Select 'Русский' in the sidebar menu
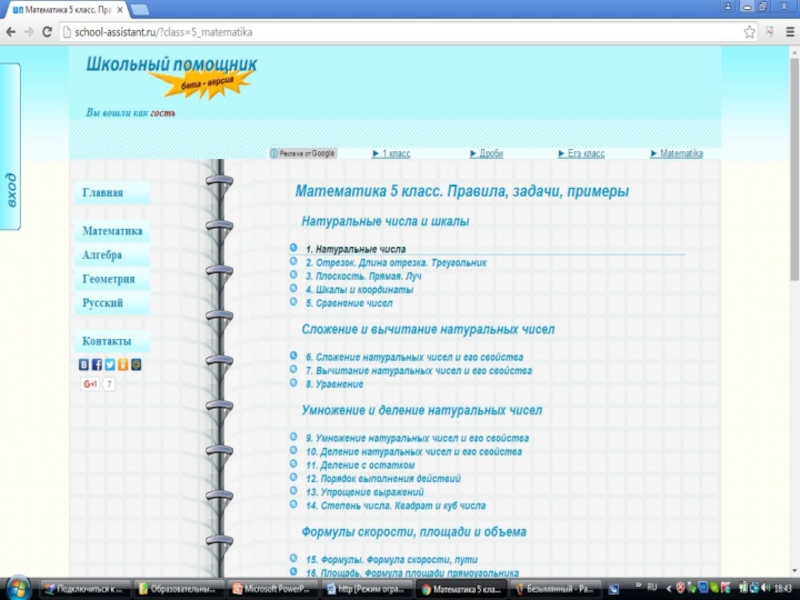This screenshot has width=800, height=600. click(x=112, y=303)
